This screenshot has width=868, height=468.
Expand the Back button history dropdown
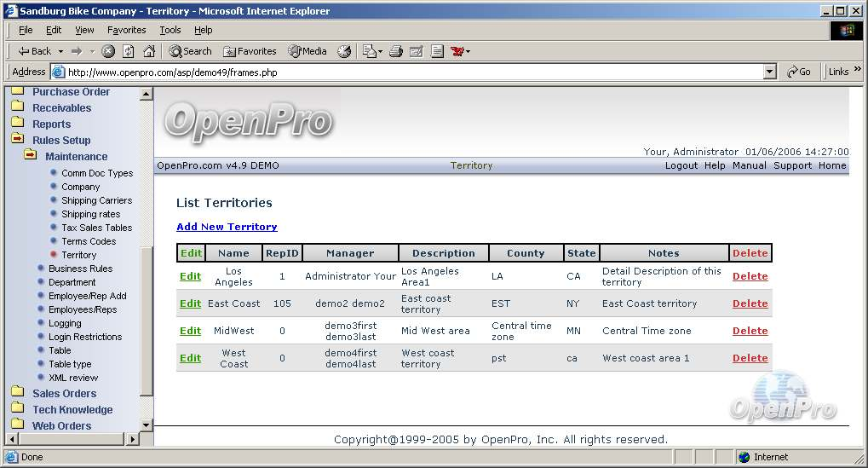59,51
